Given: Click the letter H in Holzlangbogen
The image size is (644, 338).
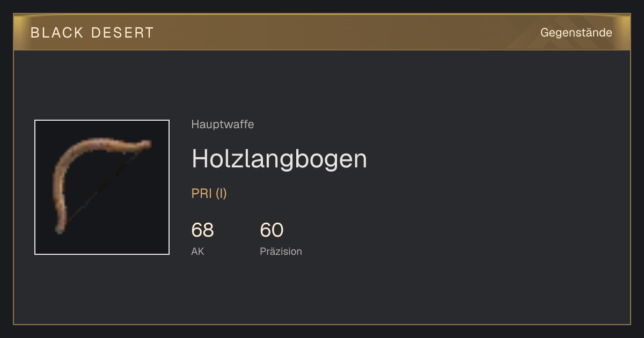Looking at the screenshot, I should (x=200, y=159).
